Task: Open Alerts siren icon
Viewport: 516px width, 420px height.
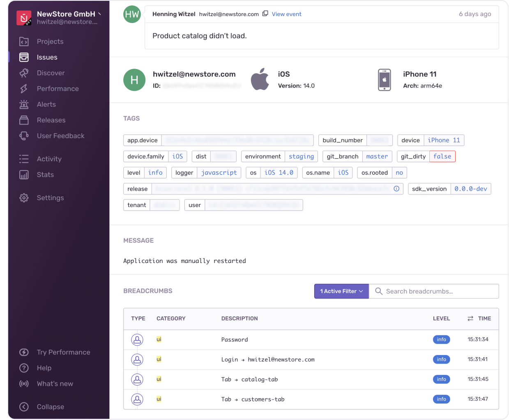Action: tap(24, 104)
